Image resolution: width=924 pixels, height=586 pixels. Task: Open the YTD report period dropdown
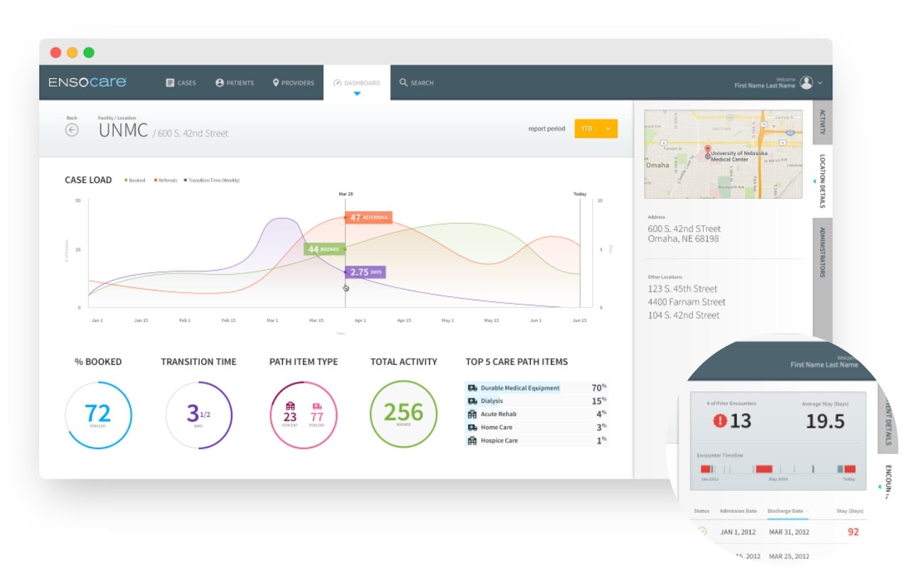(x=597, y=129)
